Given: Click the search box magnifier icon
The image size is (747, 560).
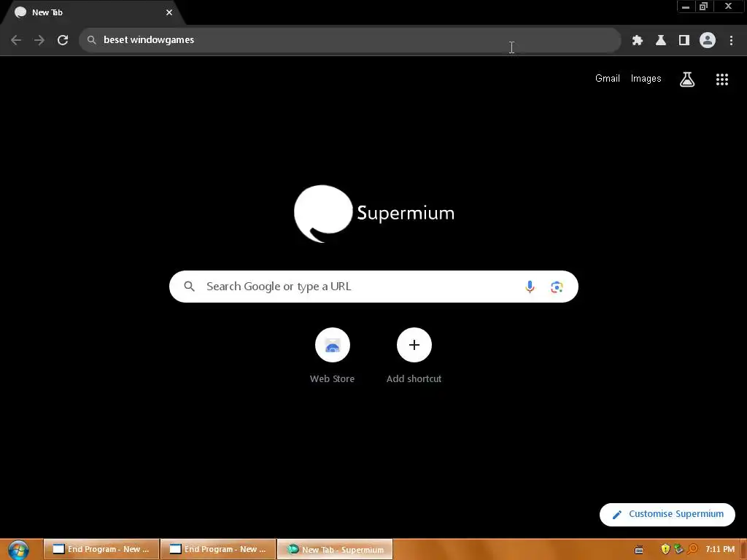Looking at the screenshot, I should [189, 287].
